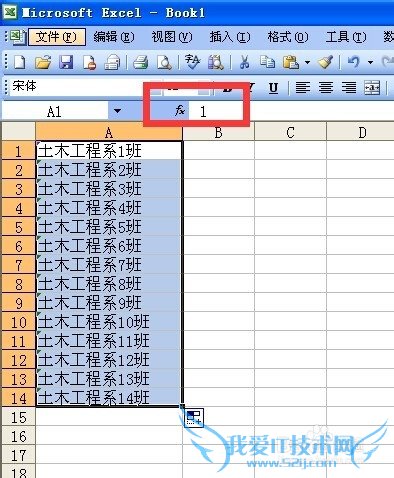Undo the last action with the Undo icon

(353, 62)
